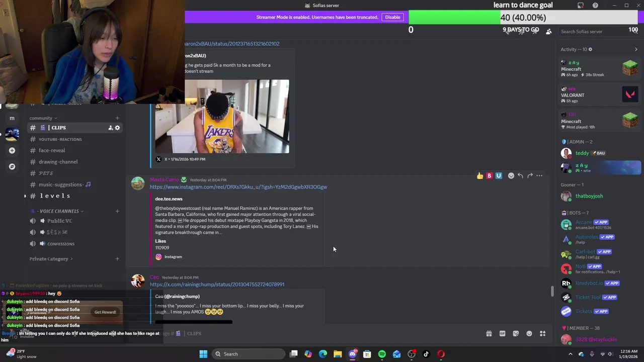Show hidden system tray icons
Image resolution: width=644 pixels, height=362 pixels.
point(570,354)
